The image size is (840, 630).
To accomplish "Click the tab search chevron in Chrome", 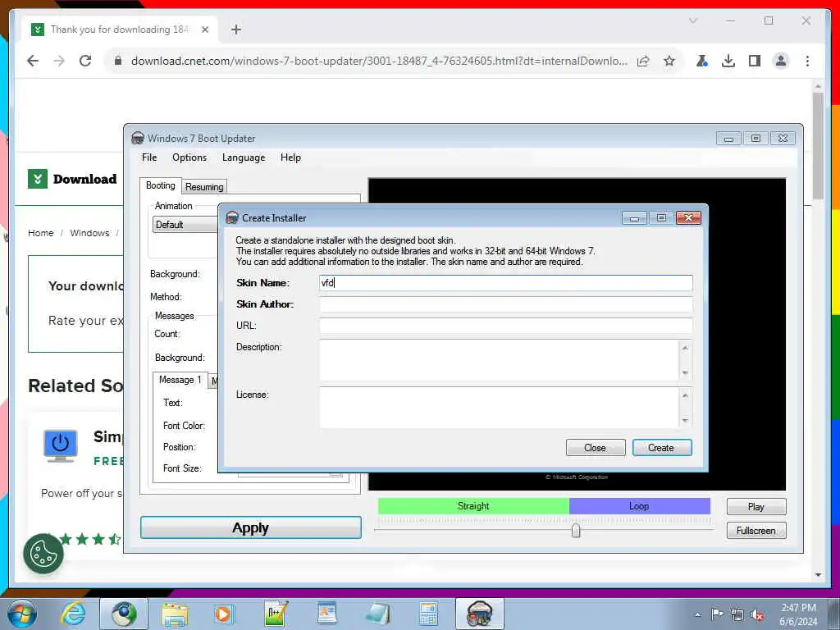I will [x=692, y=21].
